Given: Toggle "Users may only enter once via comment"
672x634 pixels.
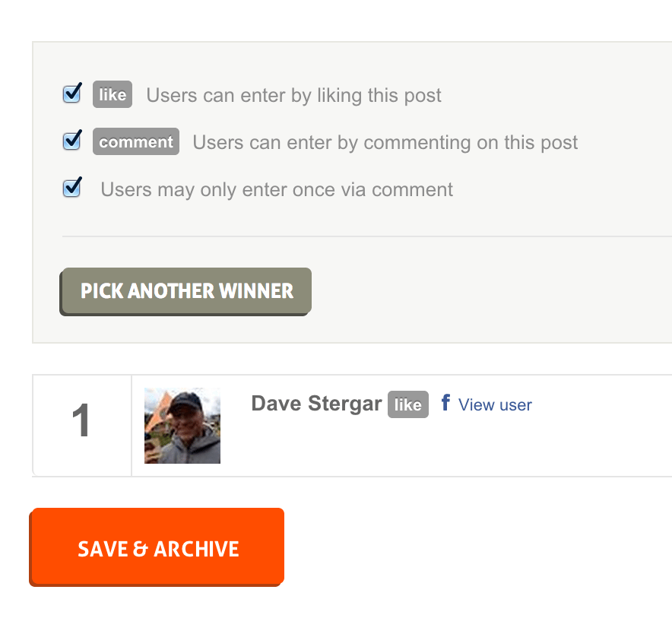Looking at the screenshot, I should [71, 188].
